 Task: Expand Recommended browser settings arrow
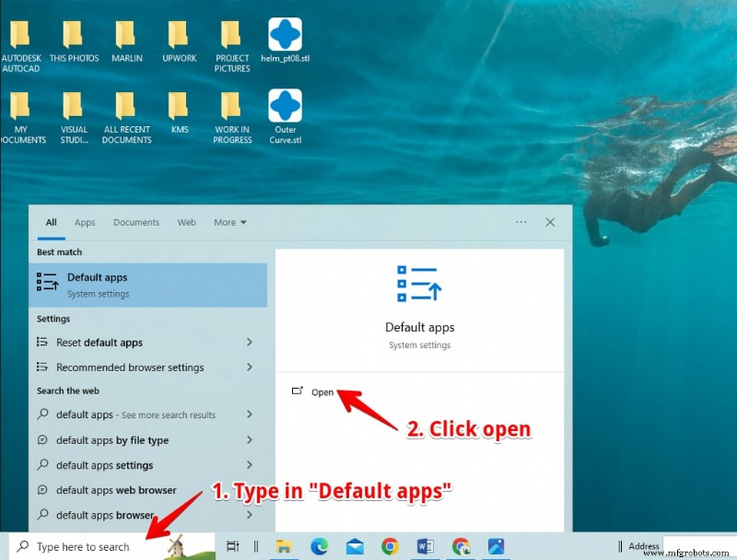pos(250,367)
